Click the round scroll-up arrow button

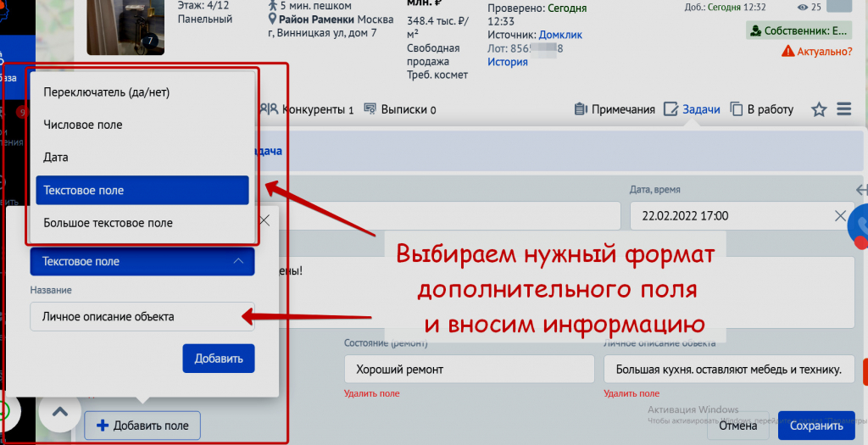coord(59,413)
